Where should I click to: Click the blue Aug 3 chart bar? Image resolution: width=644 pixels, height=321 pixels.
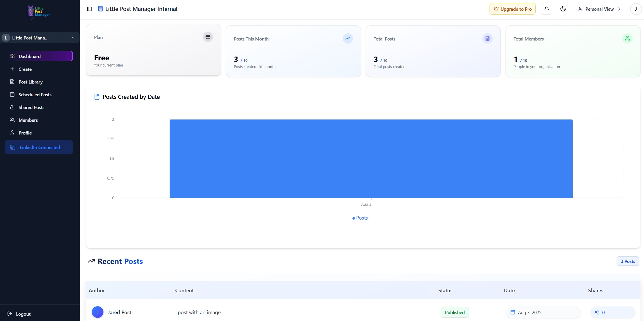pyautogui.click(x=371, y=158)
